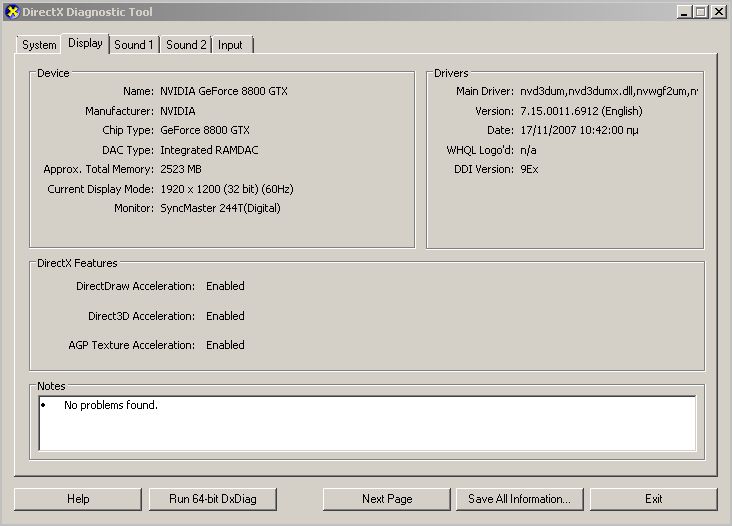Maximize the DirectX Diagnostic Tool window
The height and width of the screenshot is (526, 732).
click(701, 12)
